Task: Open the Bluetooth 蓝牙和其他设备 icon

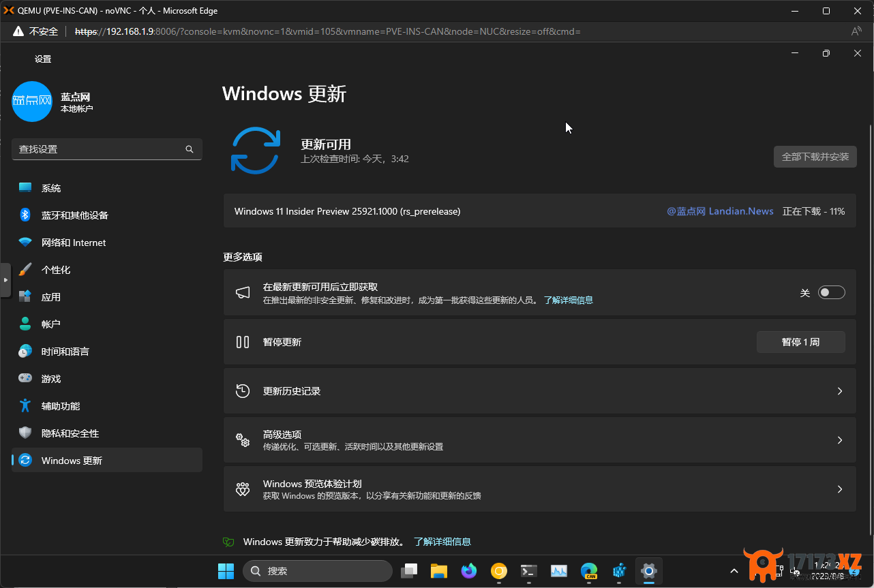Action: tap(25, 215)
